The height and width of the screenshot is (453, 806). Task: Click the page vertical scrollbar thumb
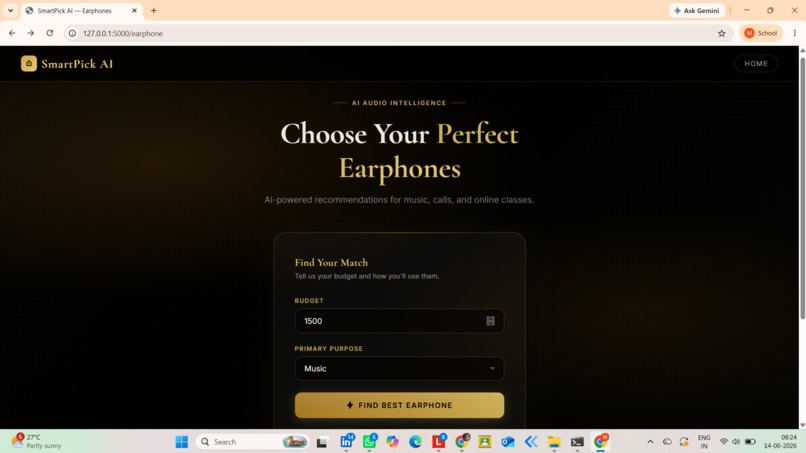(802, 188)
